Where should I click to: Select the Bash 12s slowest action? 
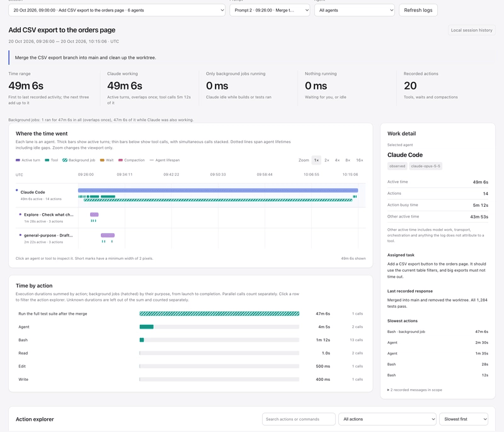438,375
